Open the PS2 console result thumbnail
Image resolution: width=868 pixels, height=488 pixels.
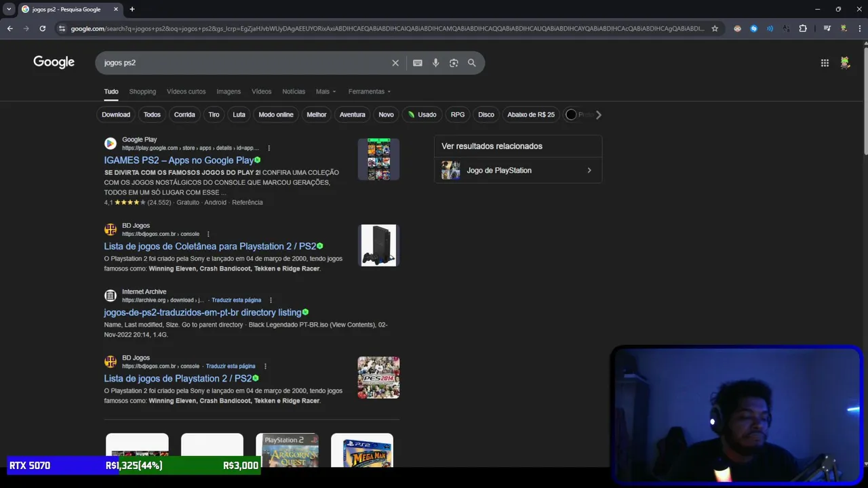378,245
